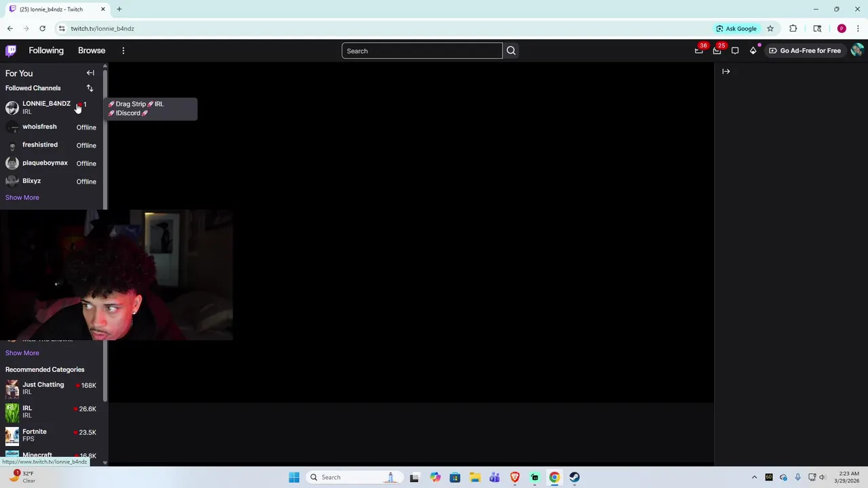
Task: Open Microsoft Store from the taskbar
Action: [455, 477]
